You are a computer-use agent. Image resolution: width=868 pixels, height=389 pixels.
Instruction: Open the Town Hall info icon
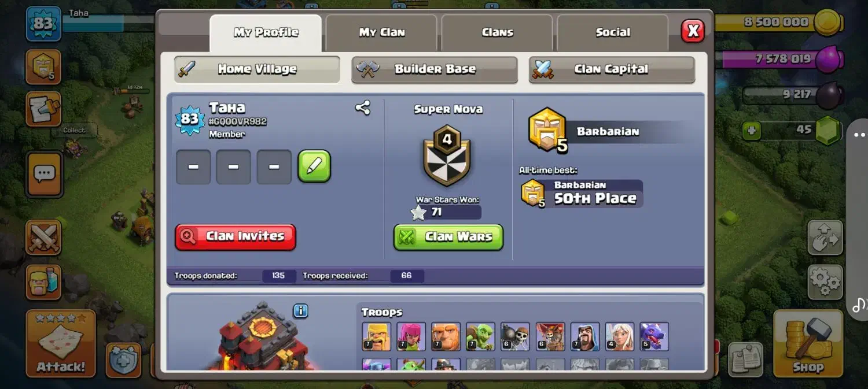[x=300, y=311]
